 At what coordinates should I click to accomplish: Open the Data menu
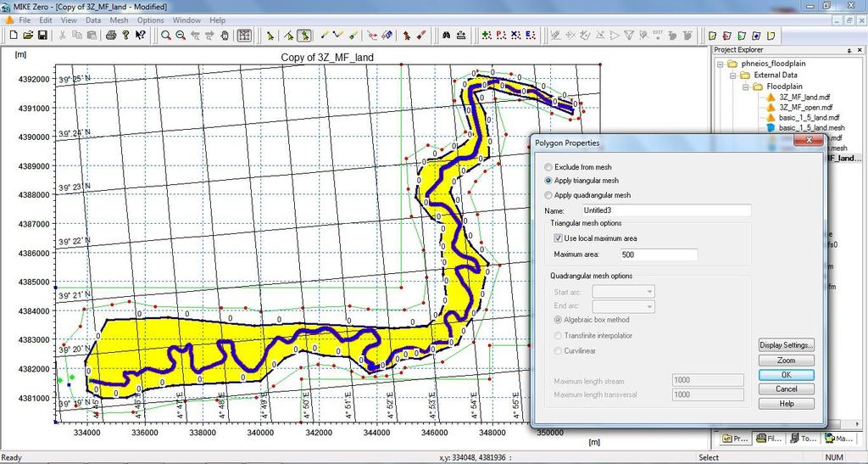[x=93, y=20]
